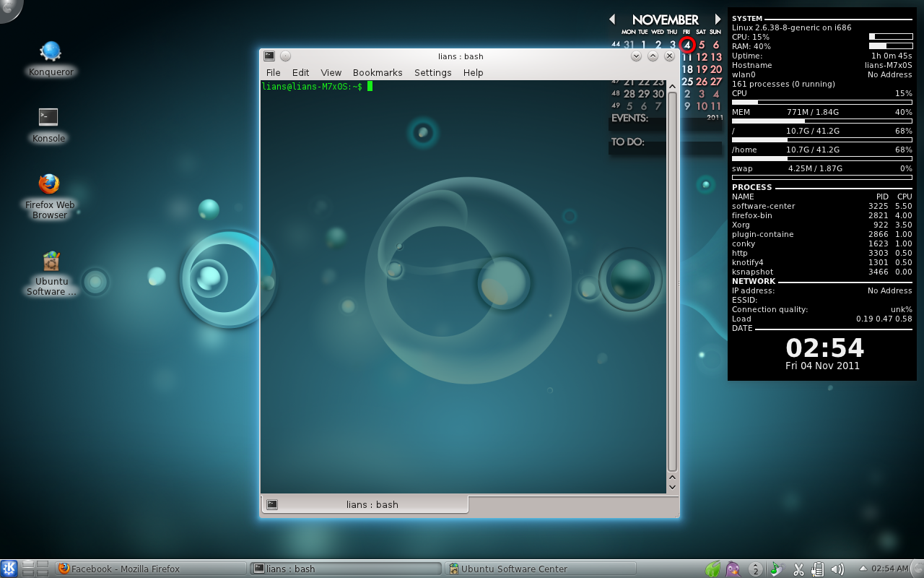Screen dimensions: 924x578
Task: Click the knotify4 process row in Conky
Action: (822, 262)
